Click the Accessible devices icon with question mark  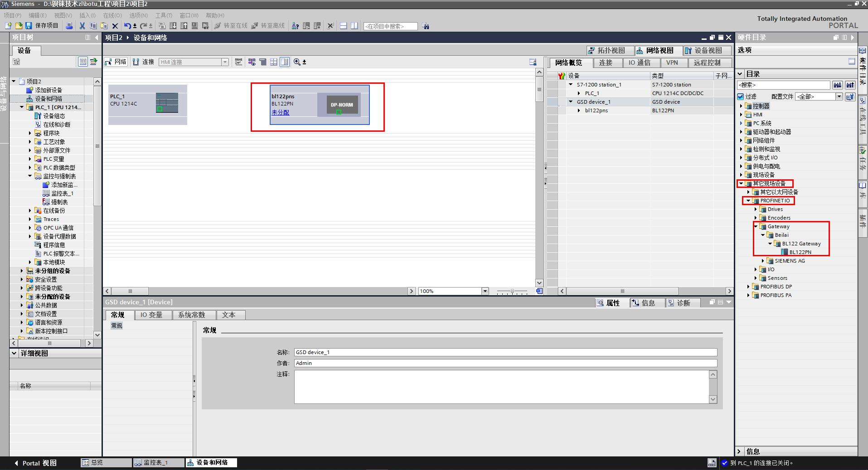click(x=295, y=26)
